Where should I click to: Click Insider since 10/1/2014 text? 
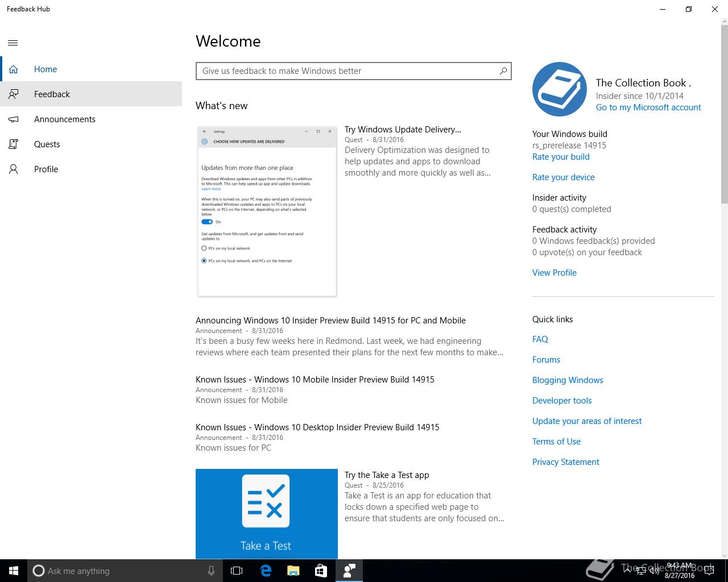click(x=640, y=96)
